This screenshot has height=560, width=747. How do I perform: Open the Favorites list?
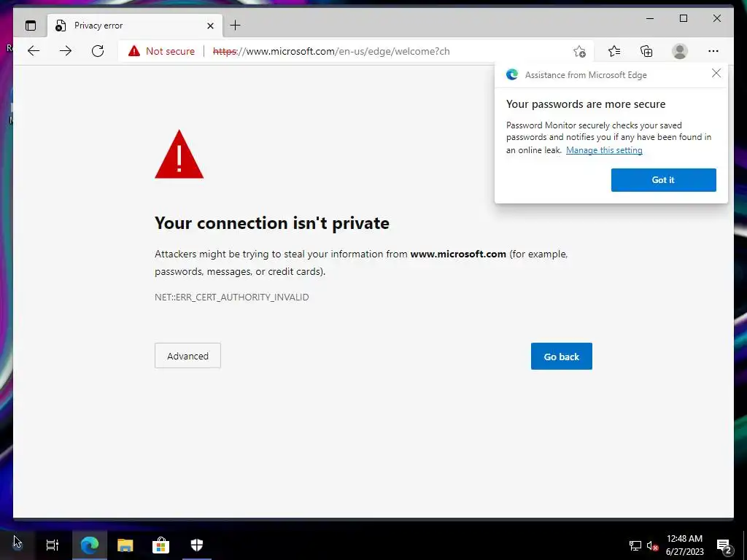tap(614, 51)
